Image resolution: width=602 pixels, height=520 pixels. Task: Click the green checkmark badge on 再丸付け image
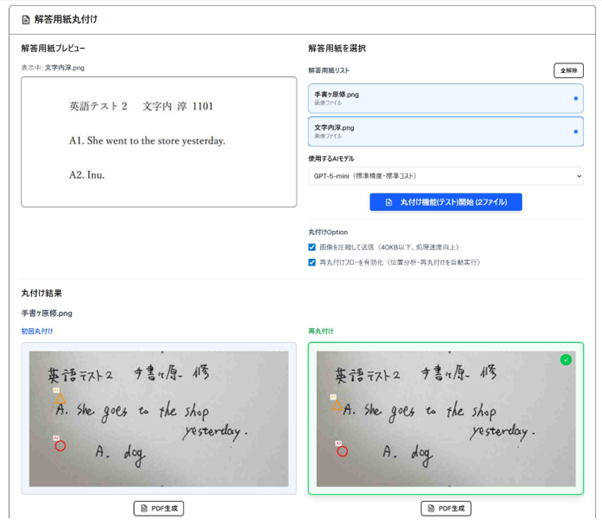click(566, 359)
